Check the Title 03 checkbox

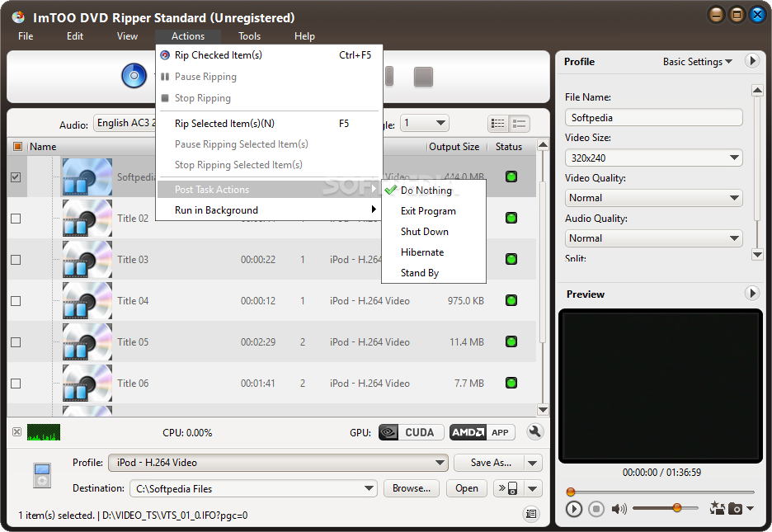pos(16,259)
